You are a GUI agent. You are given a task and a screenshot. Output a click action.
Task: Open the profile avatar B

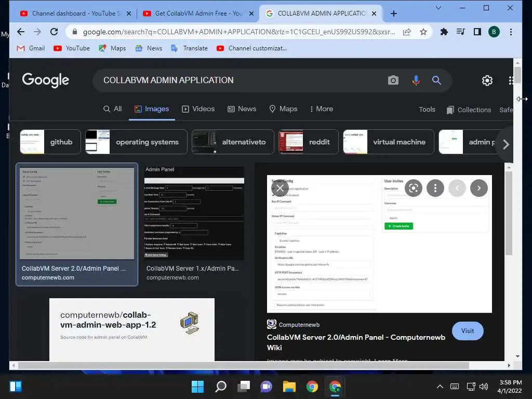[x=494, y=32]
